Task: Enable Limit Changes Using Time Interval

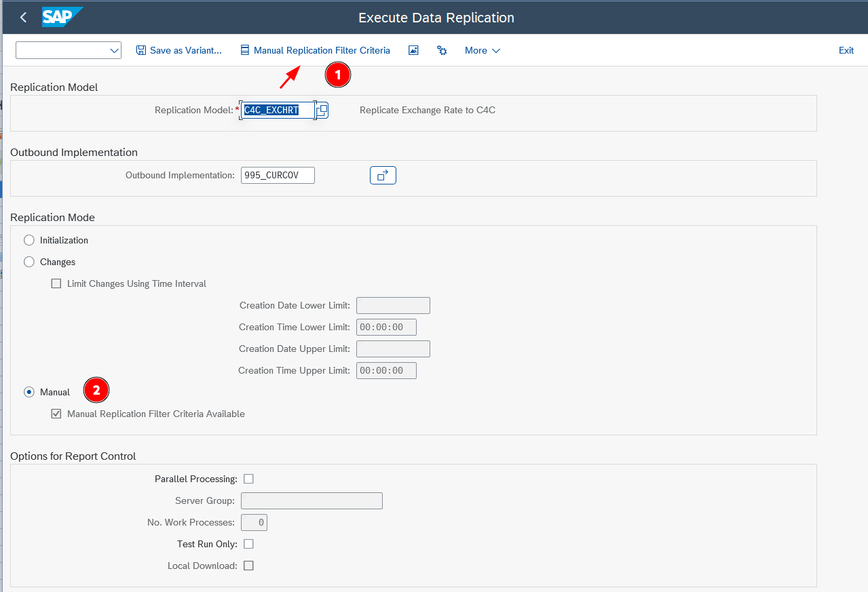Action: (56, 283)
